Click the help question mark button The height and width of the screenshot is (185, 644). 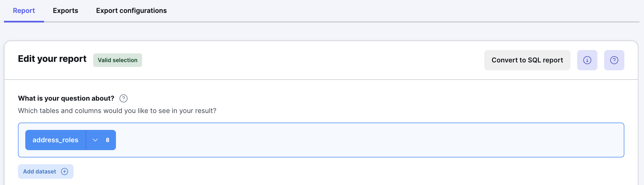(x=614, y=60)
